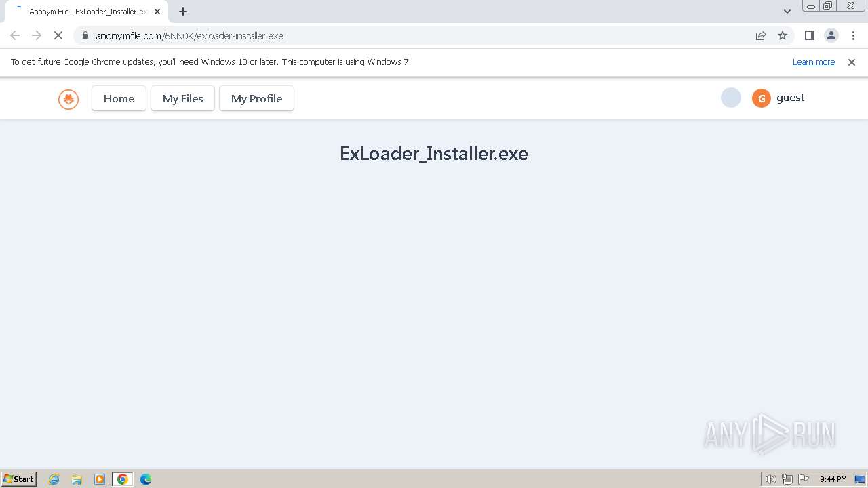
Task: Open Chrome three-dot menu
Action: coord(852,35)
